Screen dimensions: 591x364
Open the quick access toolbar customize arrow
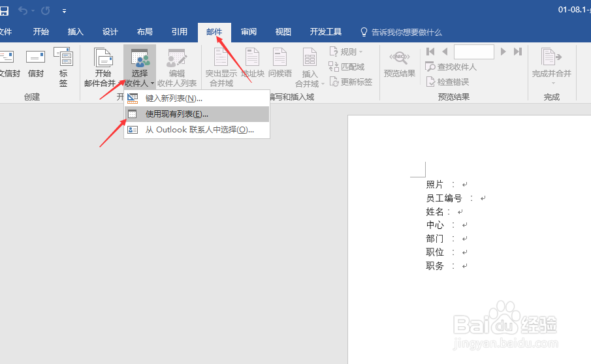point(65,11)
